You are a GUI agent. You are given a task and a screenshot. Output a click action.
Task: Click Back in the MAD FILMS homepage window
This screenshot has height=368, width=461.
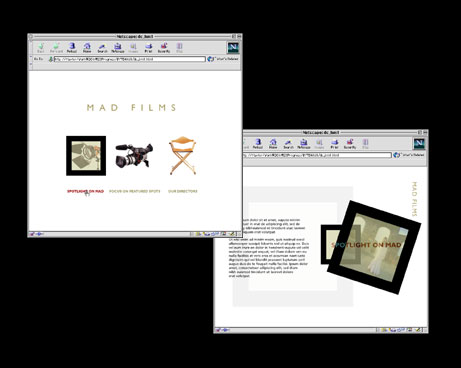click(41, 48)
